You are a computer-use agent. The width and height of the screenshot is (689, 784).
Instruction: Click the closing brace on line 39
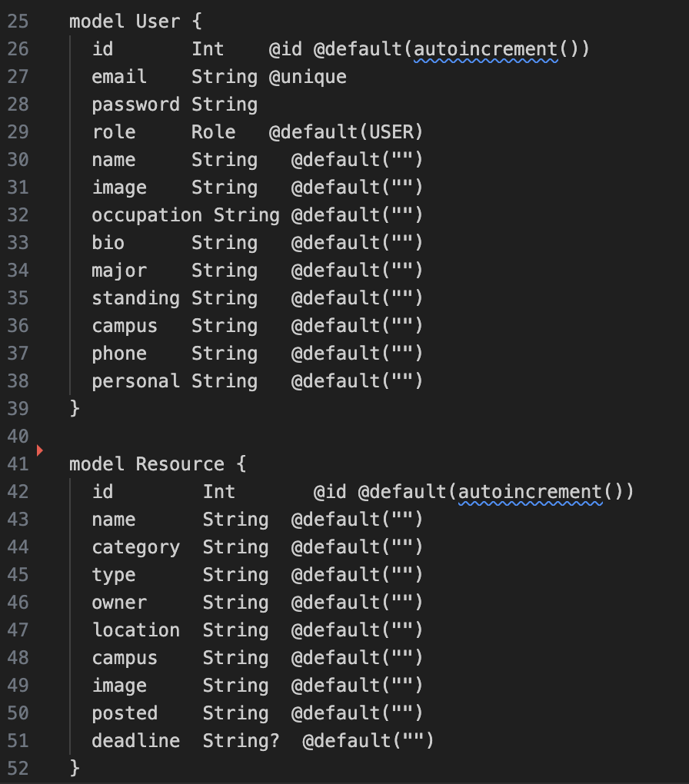[x=75, y=409]
